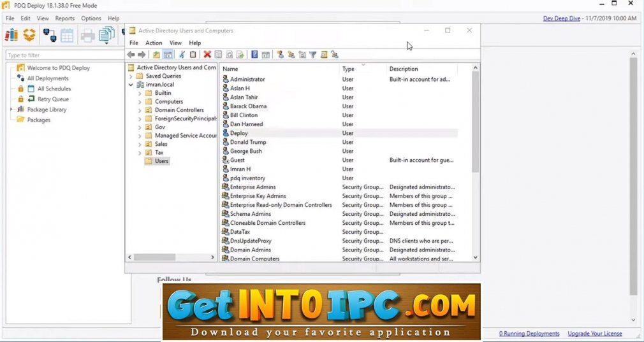Screen dimensions: 644x342
Task: Open the Action menu in Active Directory window
Action: click(154, 43)
